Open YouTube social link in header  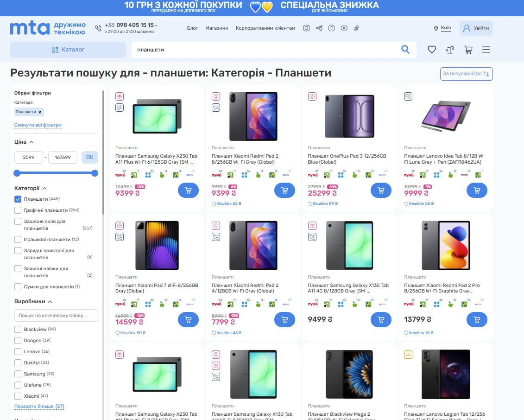pyautogui.click(x=344, y=28)
